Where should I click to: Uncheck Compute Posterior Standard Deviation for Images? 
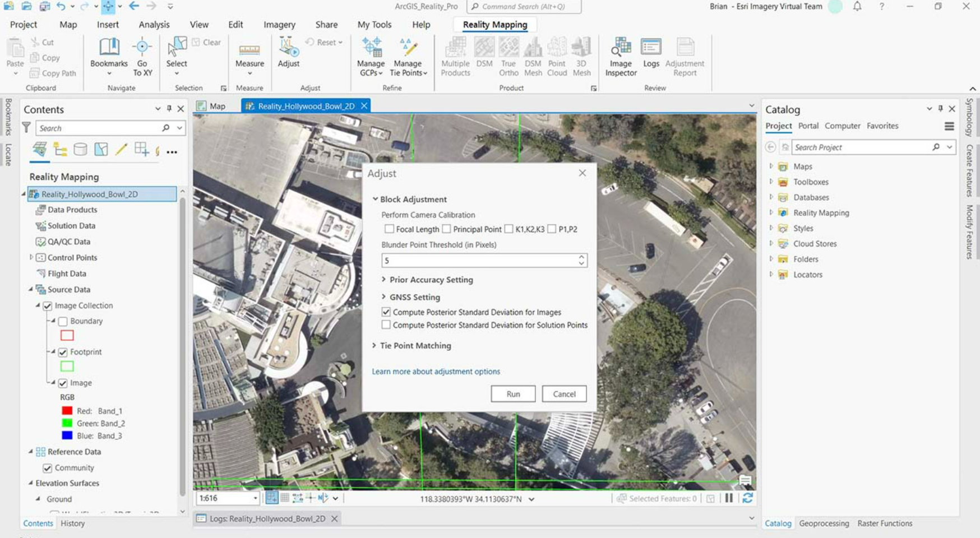pos(386,312)
